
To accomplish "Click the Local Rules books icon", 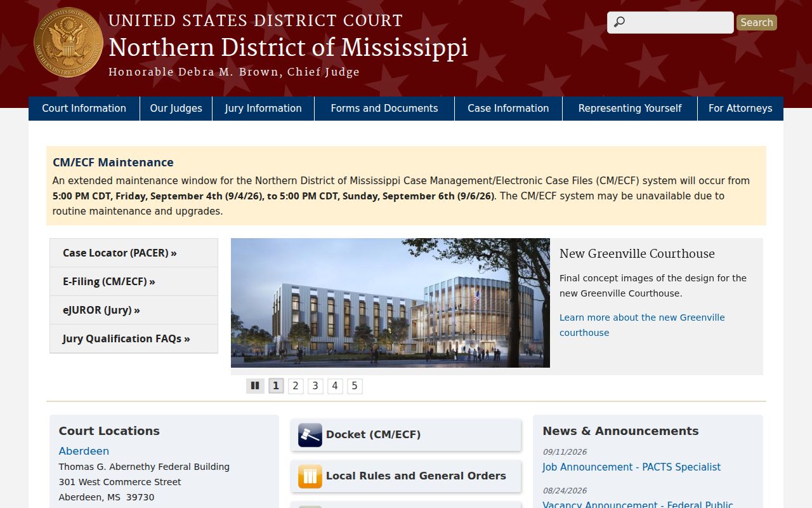I will tap(310, 476).
